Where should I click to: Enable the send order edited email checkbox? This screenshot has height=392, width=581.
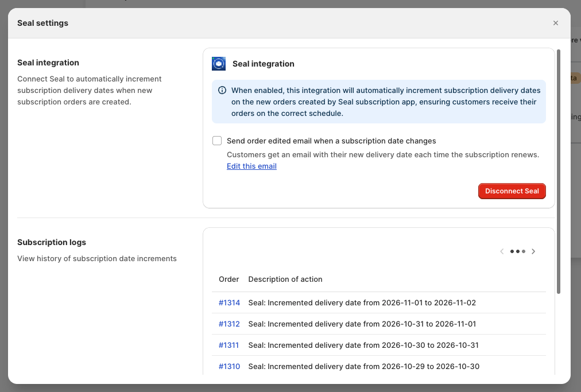pyautogui.click(x=217, y=141)
